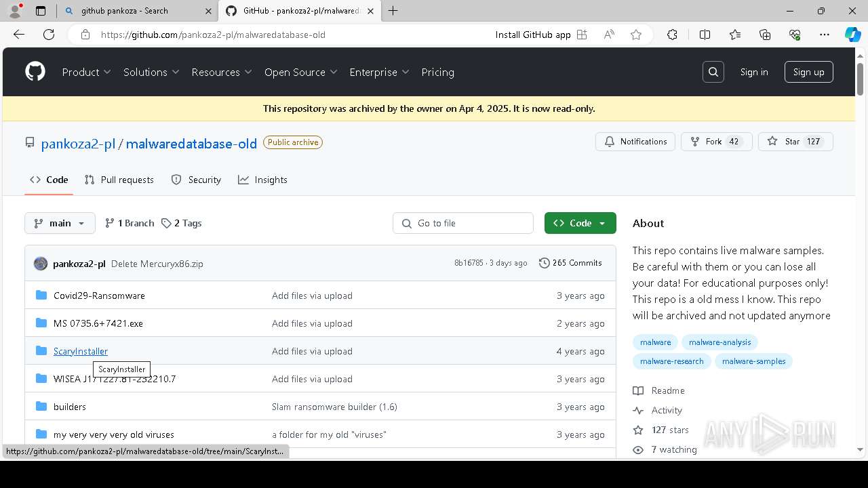
Task: Open the green Code dropdown button
Action: pyautogui.click(x=580, y=223)
